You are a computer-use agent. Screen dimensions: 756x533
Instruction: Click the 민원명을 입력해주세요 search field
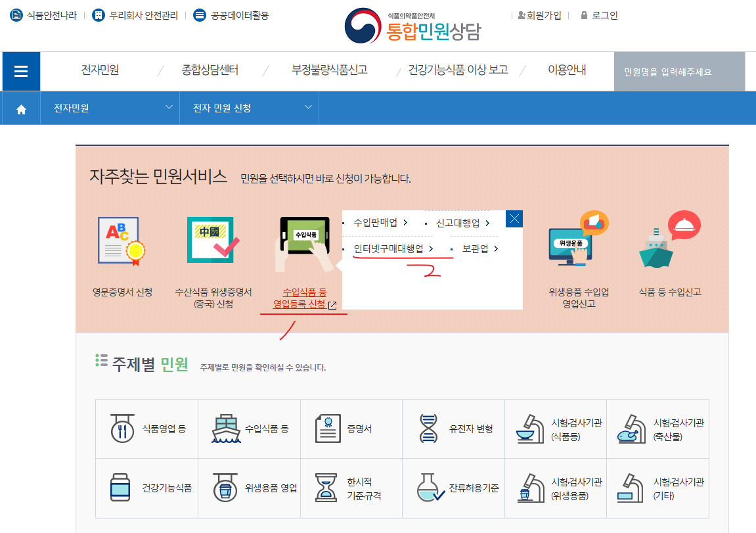click(x=679, y=71)
